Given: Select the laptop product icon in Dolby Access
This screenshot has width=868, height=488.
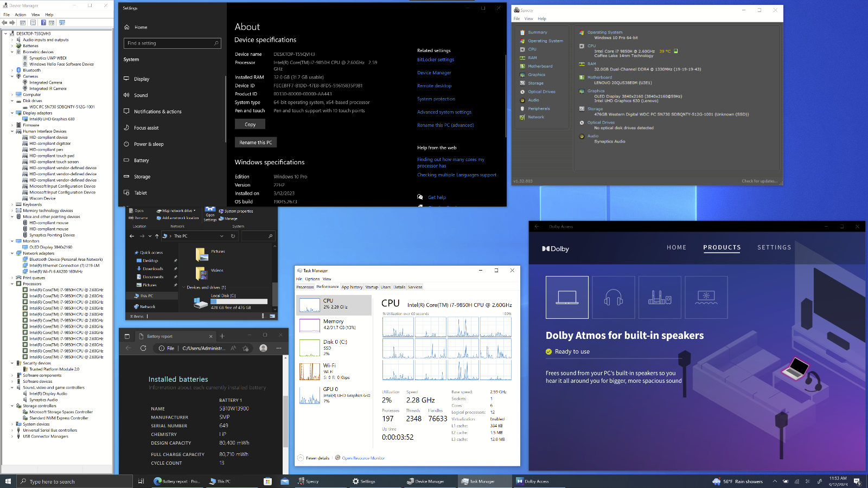Looking at the screenshot, I should (567, 297).
